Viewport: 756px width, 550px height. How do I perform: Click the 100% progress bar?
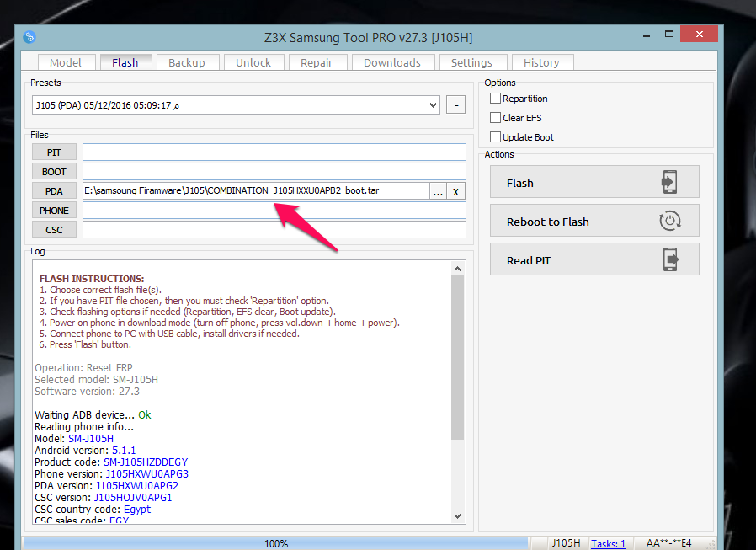pos(276,544)
